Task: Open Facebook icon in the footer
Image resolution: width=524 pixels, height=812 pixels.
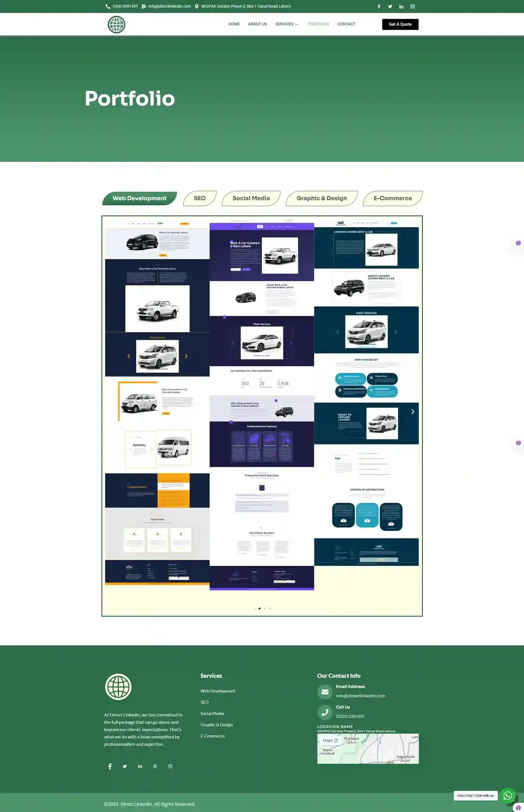Action: tap(110, 766)
